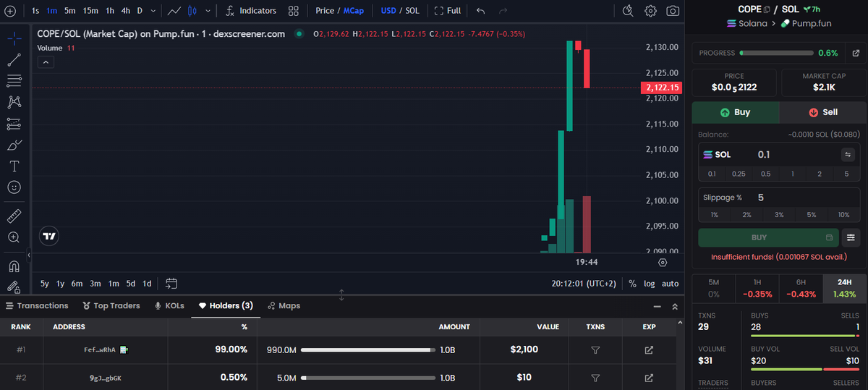Image resolution: width=868 pixels, height=390 pixels.
Task: Open quick search lightbulb tool
Action: click(628, 11)
